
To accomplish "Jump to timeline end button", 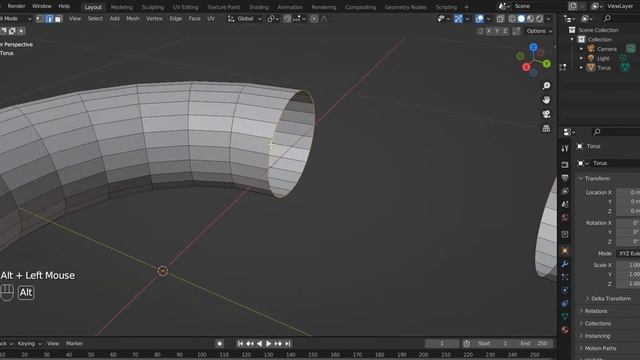I will coord(288,344).
